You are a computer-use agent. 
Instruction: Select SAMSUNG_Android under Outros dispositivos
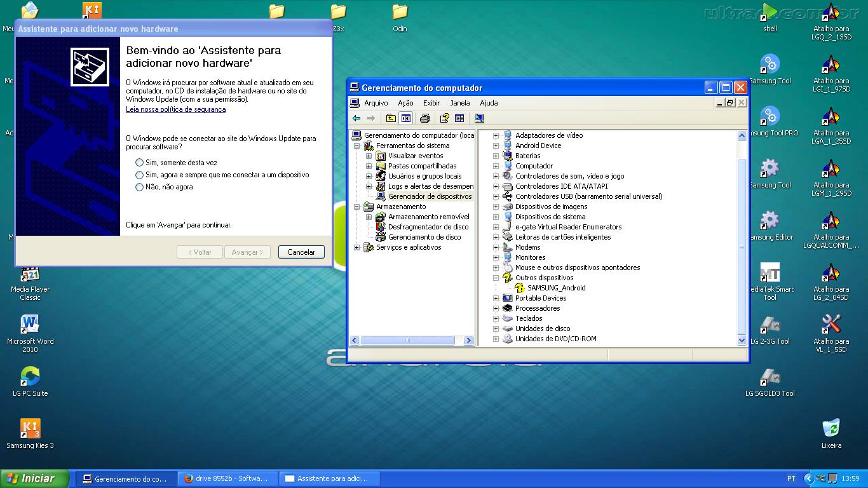tap(557, 288)
